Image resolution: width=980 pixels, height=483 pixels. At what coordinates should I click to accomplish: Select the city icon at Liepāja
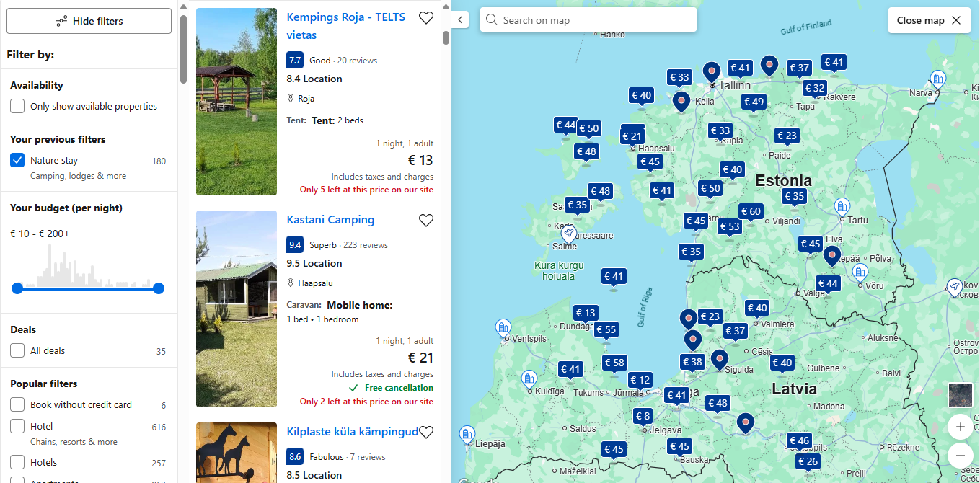[467, 434]
